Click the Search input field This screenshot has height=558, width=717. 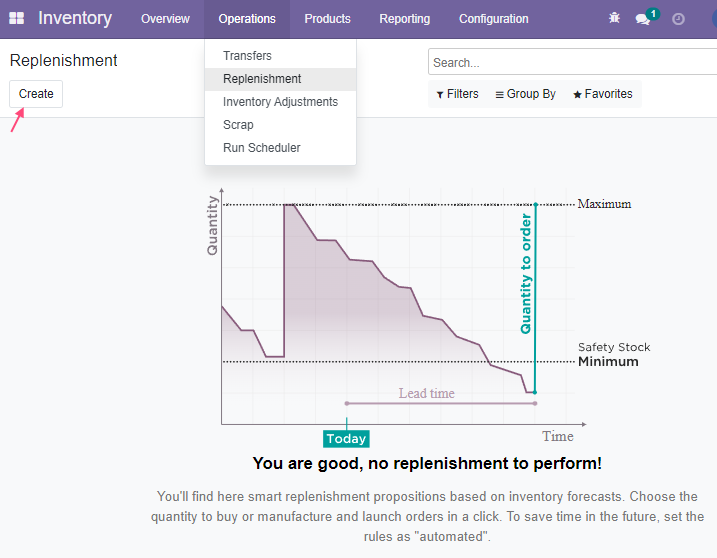573,62
